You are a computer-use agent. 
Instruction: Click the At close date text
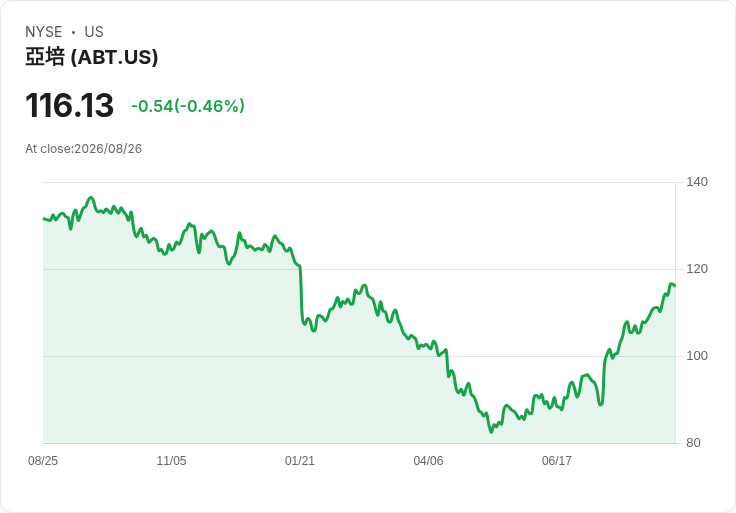coord(84,149)
